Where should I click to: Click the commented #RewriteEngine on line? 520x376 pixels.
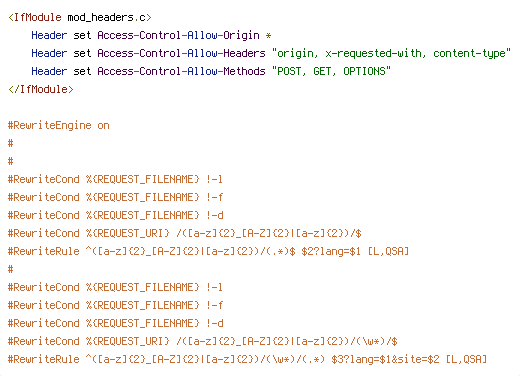59,125
